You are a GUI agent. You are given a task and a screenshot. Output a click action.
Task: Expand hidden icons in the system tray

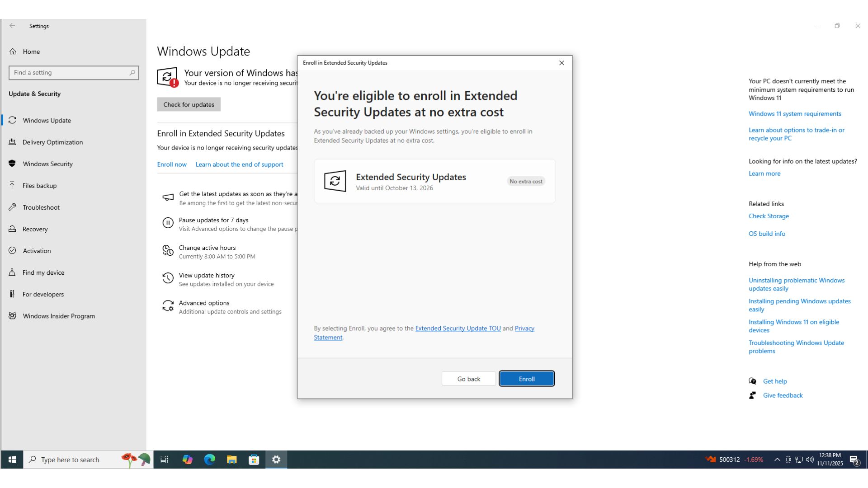[x=777, y=460]
